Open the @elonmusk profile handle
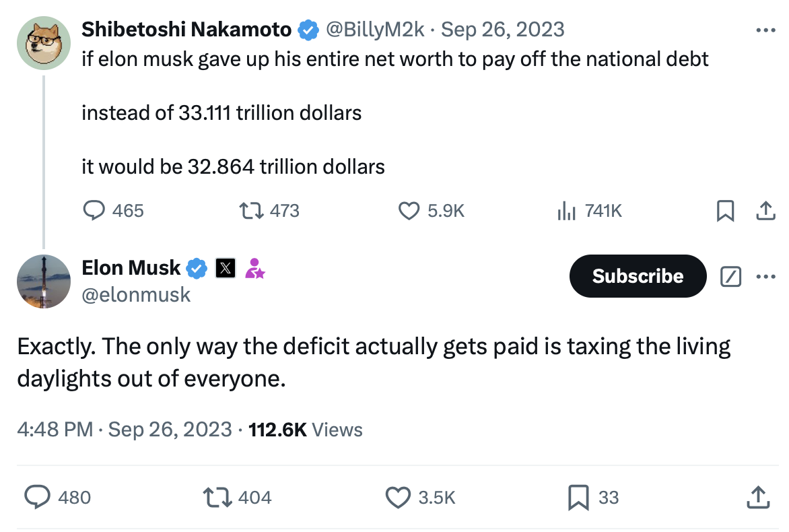Screen dimensions: 789x532 point(136,294)
